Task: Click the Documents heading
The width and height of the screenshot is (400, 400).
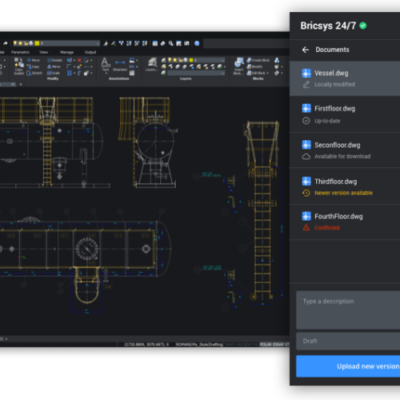Action: (332, 50)
